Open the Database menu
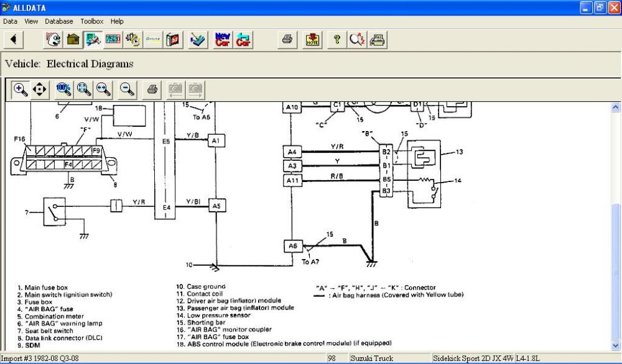Viewport: 622px width, 364px height. click(58, 21)
